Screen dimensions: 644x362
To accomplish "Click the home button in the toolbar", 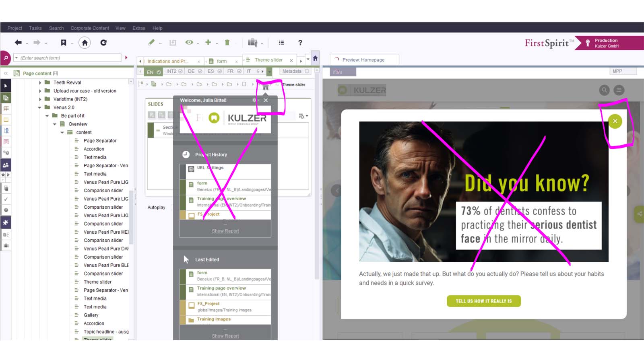I will (85, 43).
